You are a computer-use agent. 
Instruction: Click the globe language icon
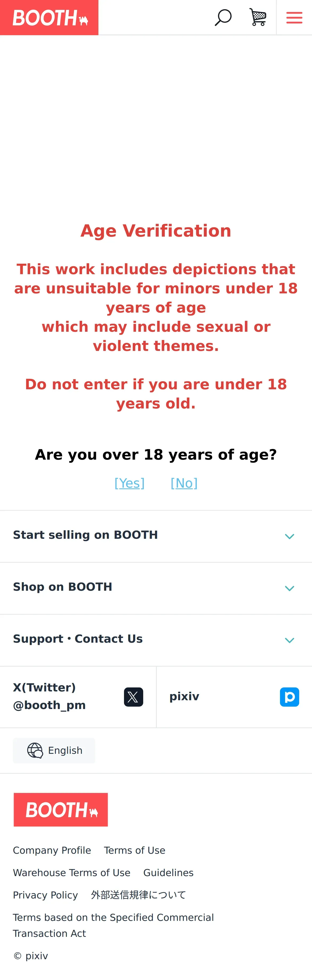[x=35, y=750]
